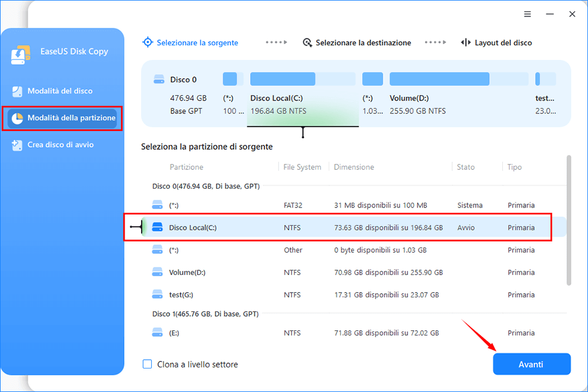Click drive icon of Volume(D:) row
This screenshot has width=588, height=392.
[x=158, y=272]
